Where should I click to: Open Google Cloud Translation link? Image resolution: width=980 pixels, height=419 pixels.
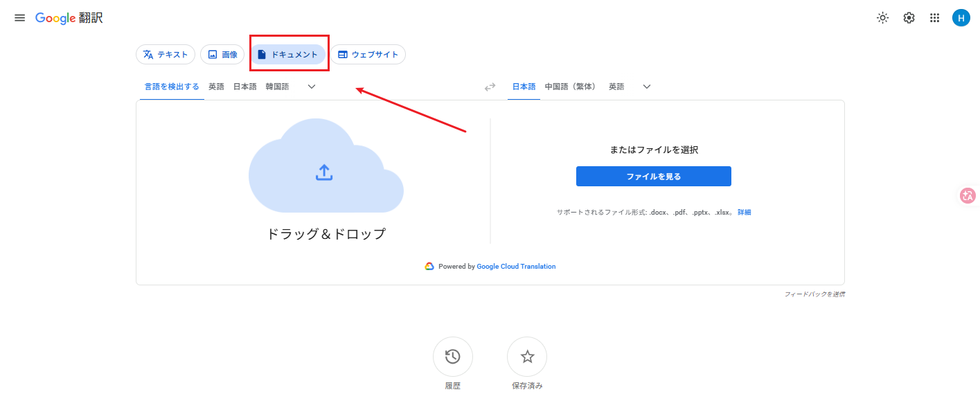tap(516, 267)
